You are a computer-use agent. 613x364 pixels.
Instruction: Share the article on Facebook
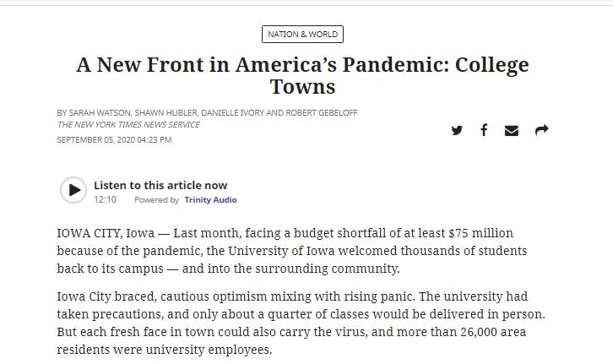pyautogui.click(x=484, y=130)
